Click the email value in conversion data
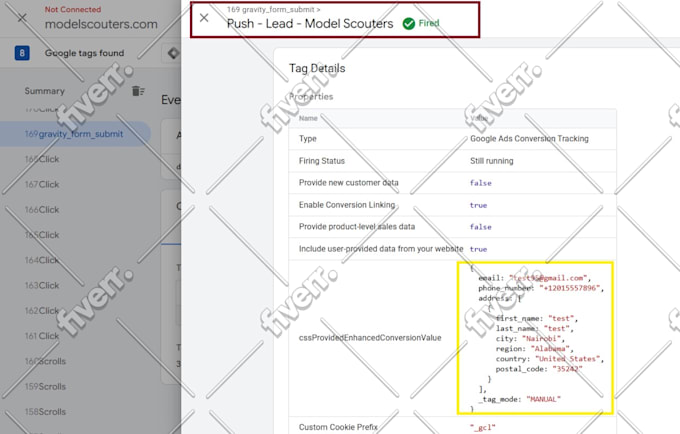The image size is (680, 434). (549, 278)
